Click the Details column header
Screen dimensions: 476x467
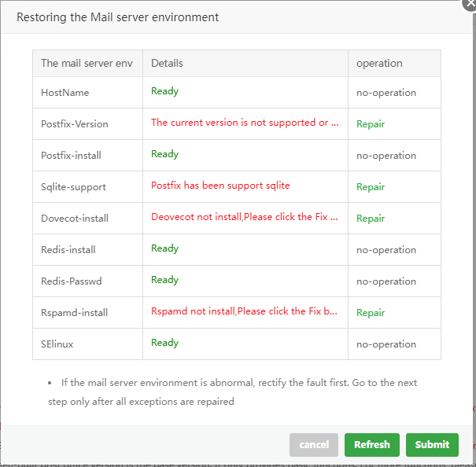[x=167, y=64]
